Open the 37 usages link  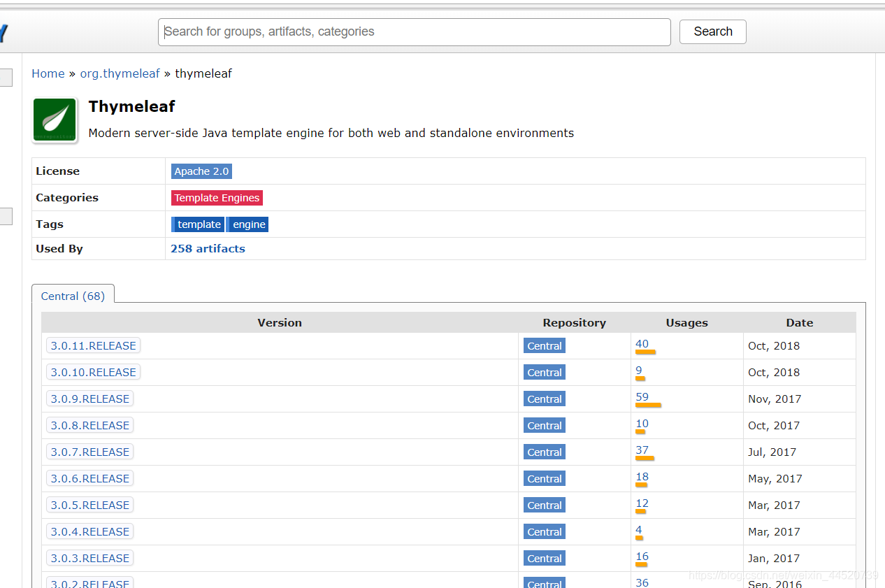point(642,450)
